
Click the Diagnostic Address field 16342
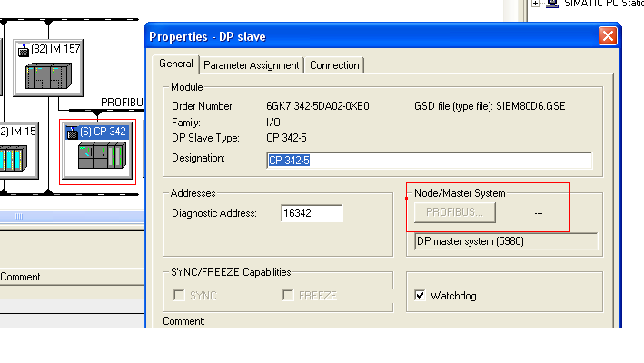click(312, 213)
